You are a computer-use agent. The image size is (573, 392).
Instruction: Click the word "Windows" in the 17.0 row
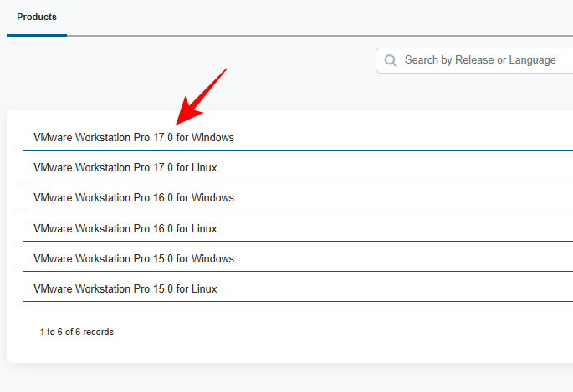tap(212, 137)
